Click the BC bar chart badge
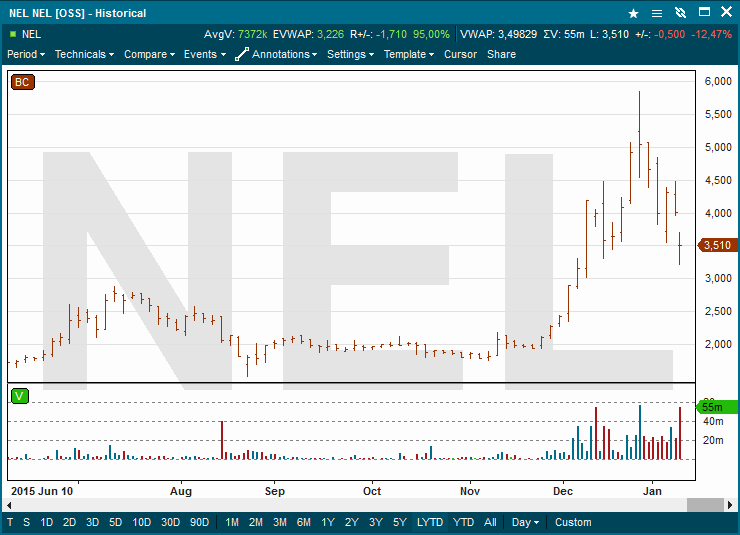The width and height of the screenshot is (740, 535). pyautogui.click(x=23, y=82)
